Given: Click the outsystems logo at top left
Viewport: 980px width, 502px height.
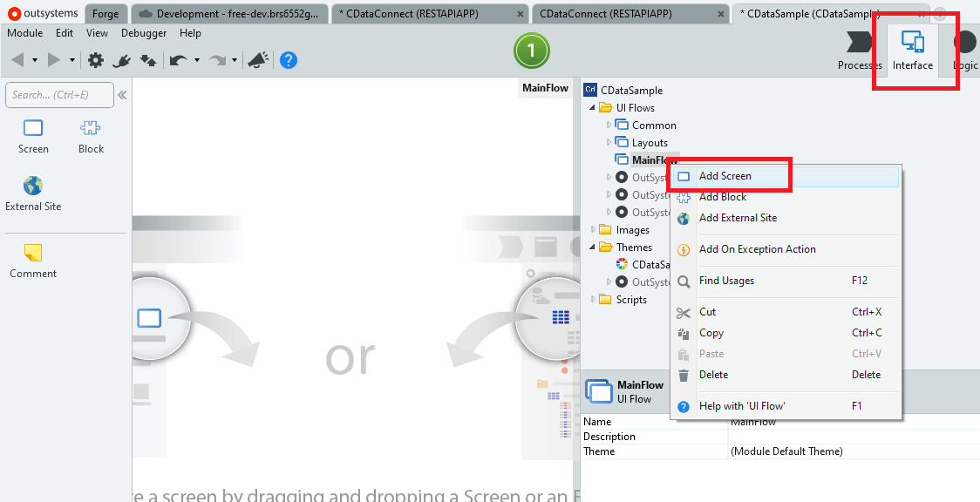Looking at the screenshot, I should click(x=43, y=13).
